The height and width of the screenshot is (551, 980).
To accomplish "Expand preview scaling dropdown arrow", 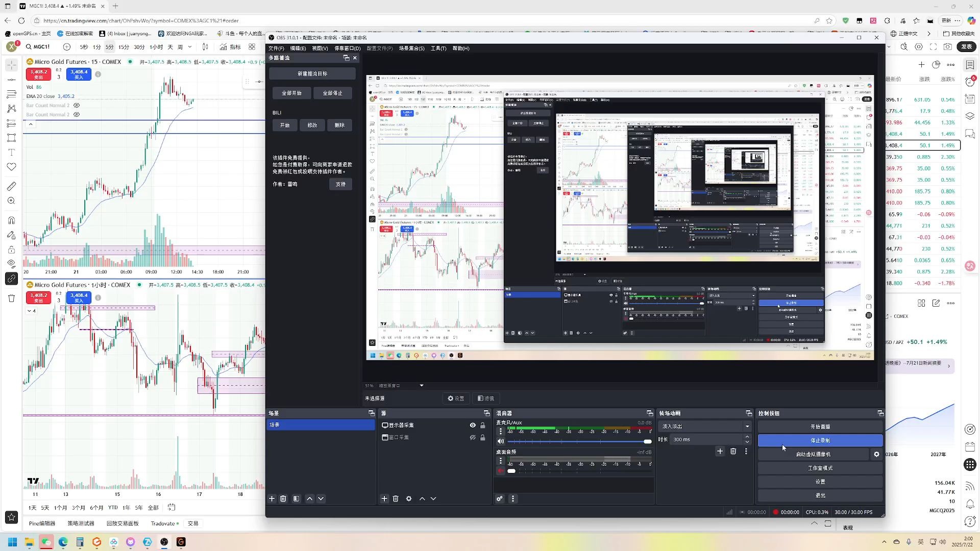I will [422, 386].
